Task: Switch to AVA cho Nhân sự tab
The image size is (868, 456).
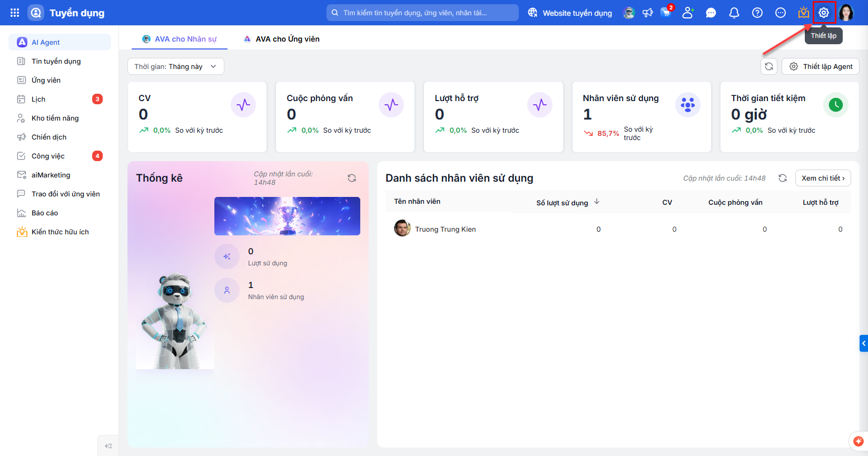Action: point(180,39)
